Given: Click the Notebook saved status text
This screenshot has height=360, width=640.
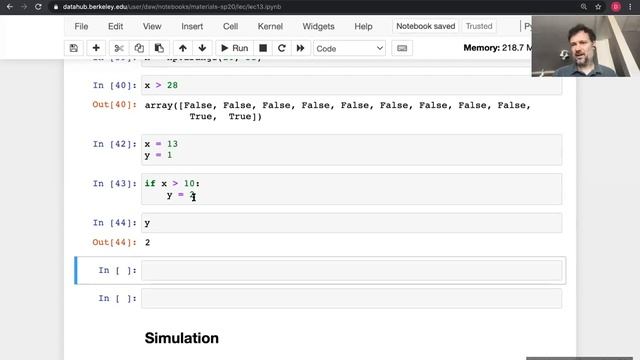Looking at the screenshot, I should tap(426, 26).
